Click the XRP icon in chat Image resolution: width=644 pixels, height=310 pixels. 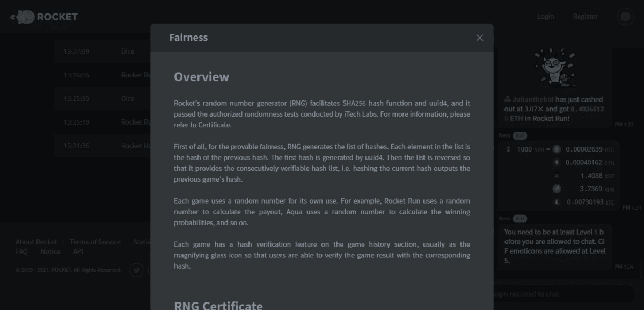[557, 176]
